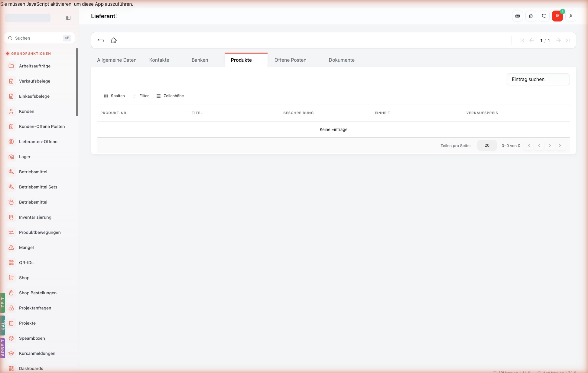Sort by BESCHREIBUNG column header
588x373 pixels.
click(x=298, y=113)
